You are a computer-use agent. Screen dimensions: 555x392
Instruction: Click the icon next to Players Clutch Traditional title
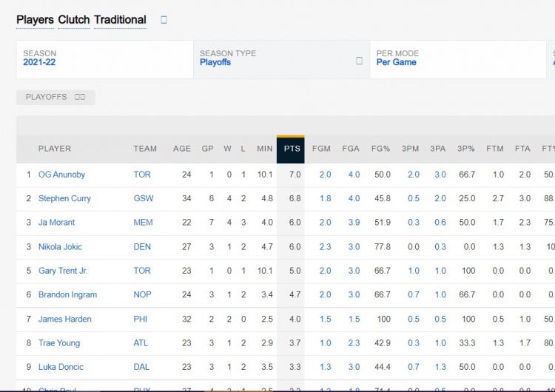point(164,20)
